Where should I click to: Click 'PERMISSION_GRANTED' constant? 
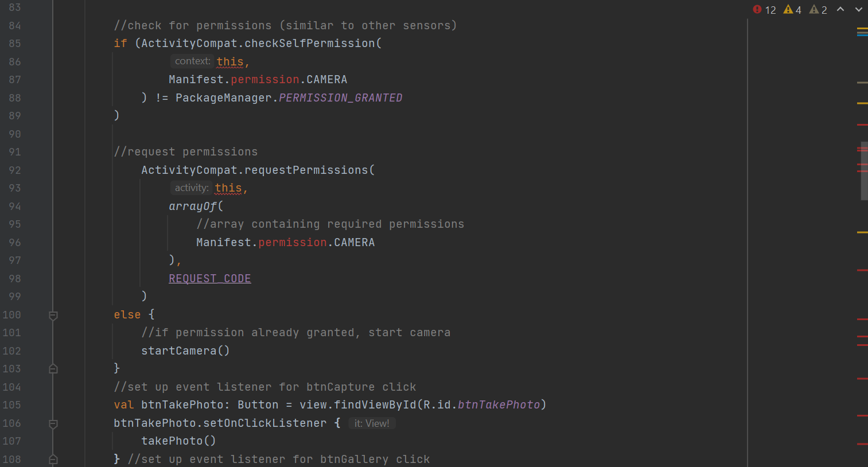point(341,98)
